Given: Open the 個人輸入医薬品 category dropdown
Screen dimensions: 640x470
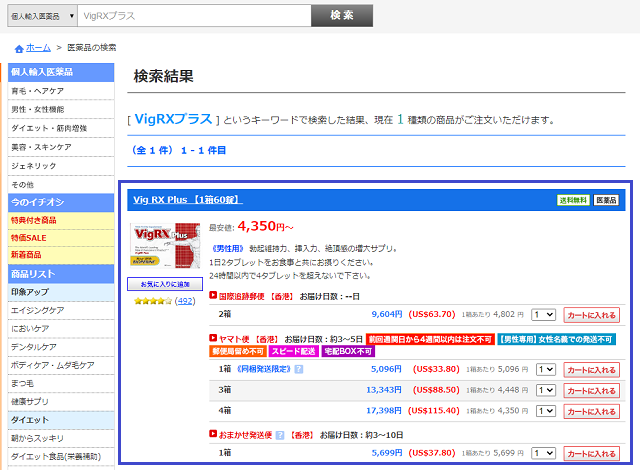Looking at the screenshot, I should (x=42, y=16).
